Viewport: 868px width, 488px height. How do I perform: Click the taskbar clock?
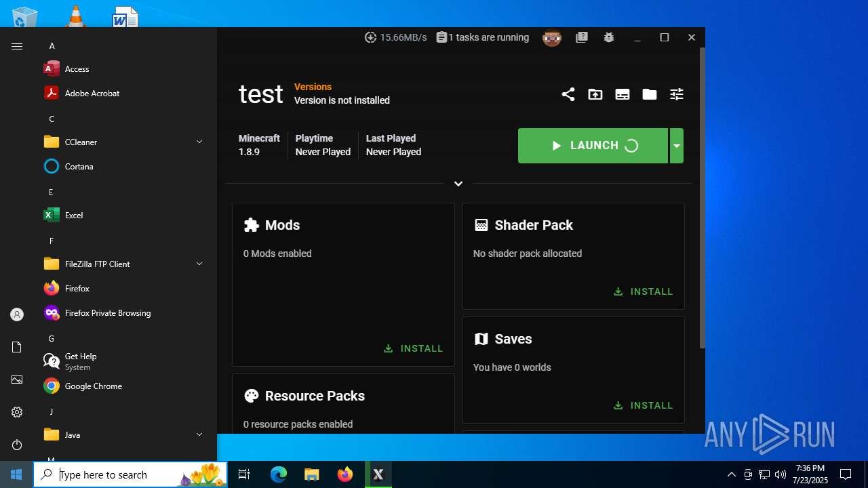point(810,474)
